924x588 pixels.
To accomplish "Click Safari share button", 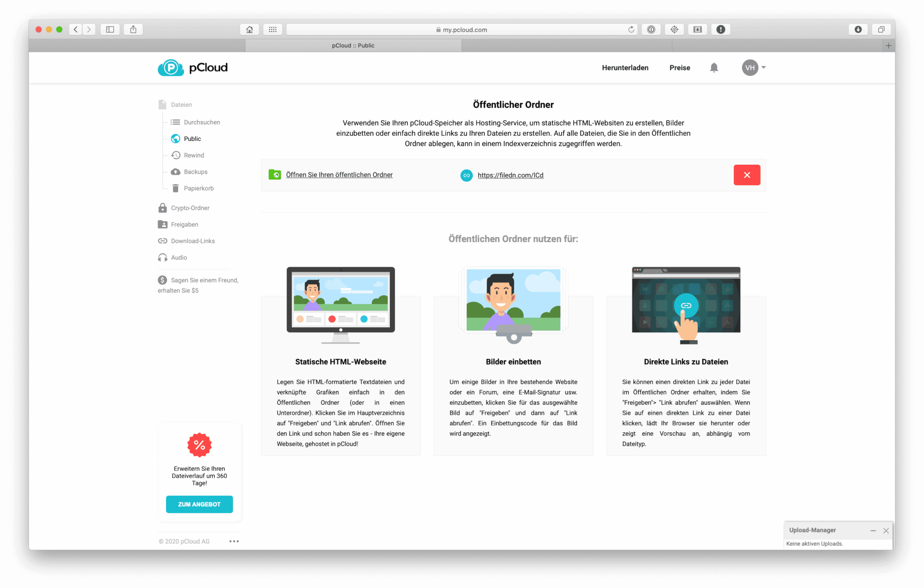I will 133,29.
